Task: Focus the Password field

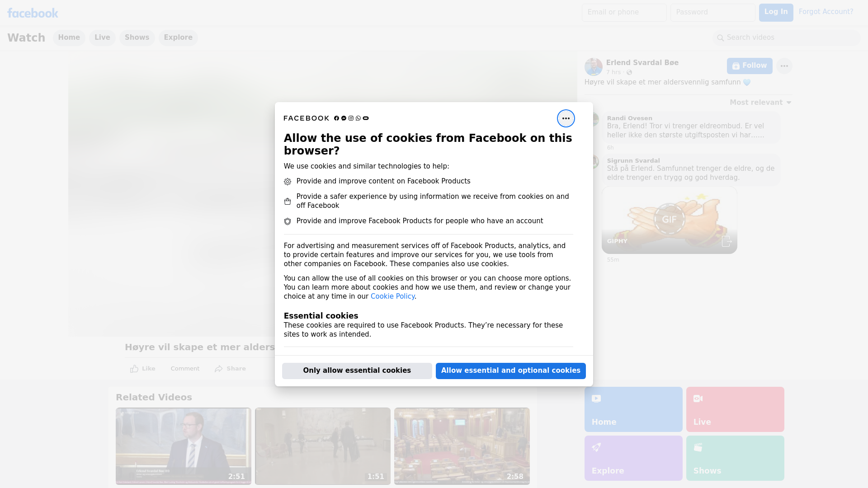Action: 712,13
